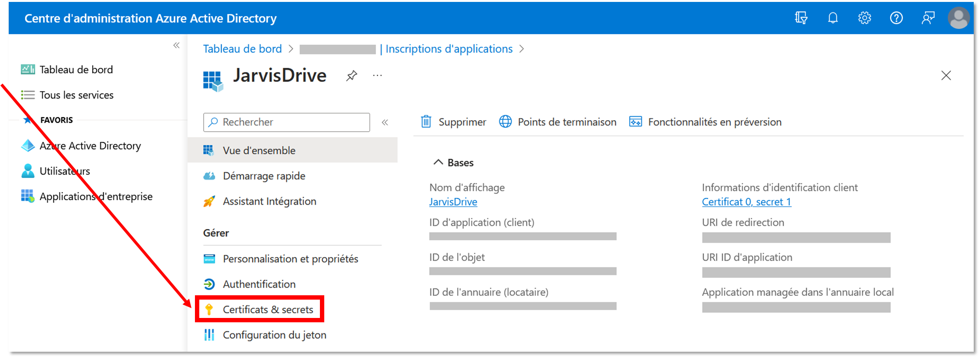Focus the Rechercher search field

287,122
